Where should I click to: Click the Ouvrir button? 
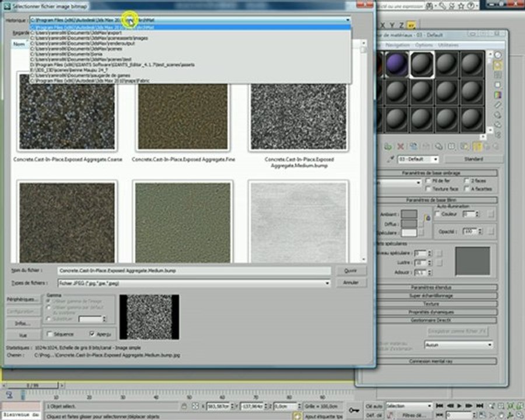(351, 271)
